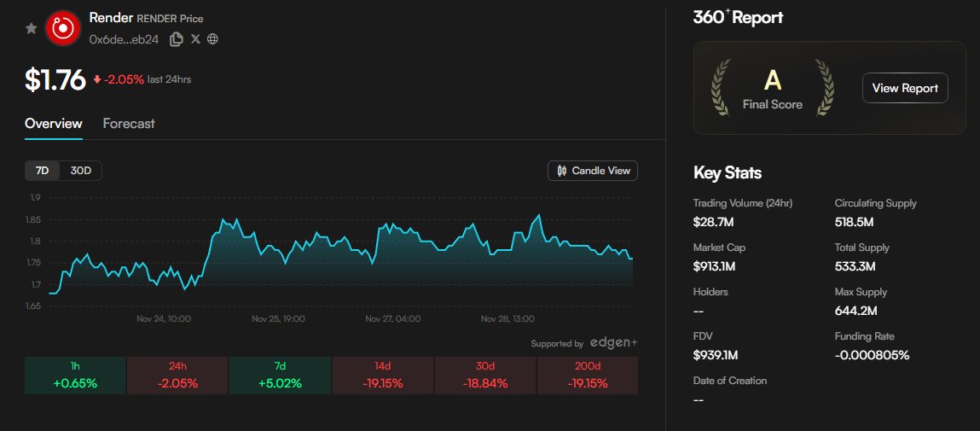
Task: Click the A Final Score badge
Action: [x=773, y=88]
